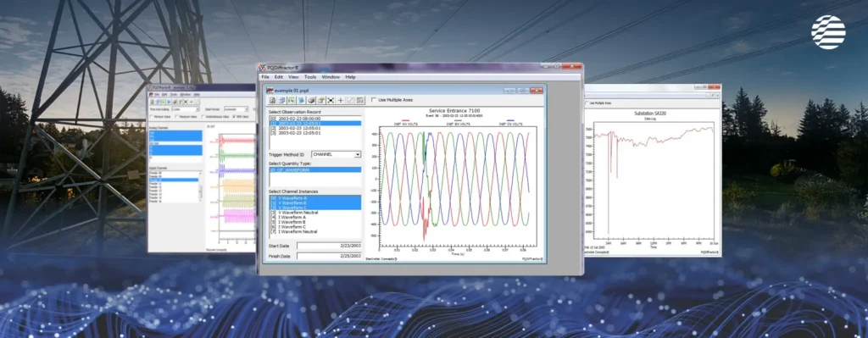This screenshot has width=868, height=338.
Task: Select observation record [2] 2003-02-23 12:05:01
Action: tap(315, 129)
